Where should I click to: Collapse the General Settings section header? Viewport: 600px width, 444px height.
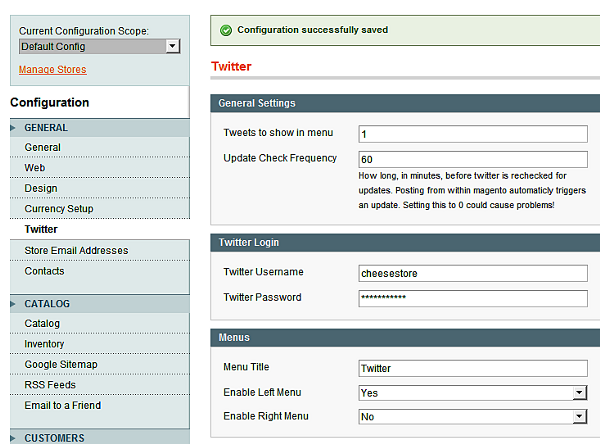405,103
